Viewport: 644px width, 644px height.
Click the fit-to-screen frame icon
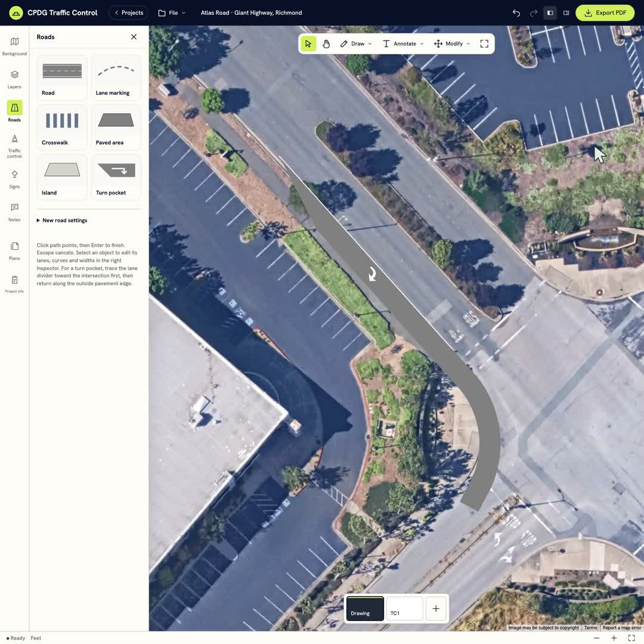coord(484,44)
